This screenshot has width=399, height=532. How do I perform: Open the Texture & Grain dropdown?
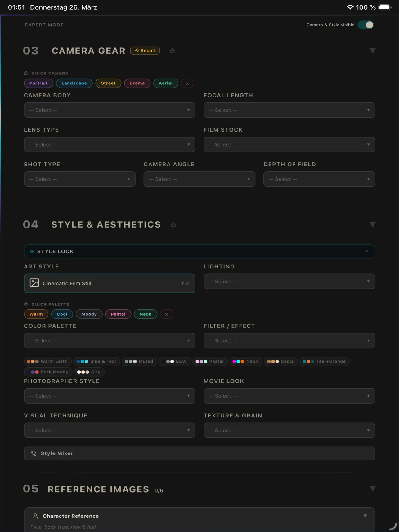(x=289, y=431)
